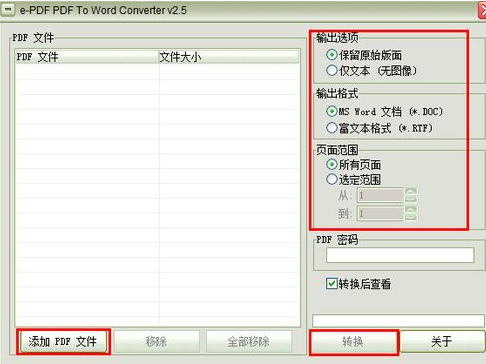
Task: Click the PDF 密码 password field
Action: (400, 255)
